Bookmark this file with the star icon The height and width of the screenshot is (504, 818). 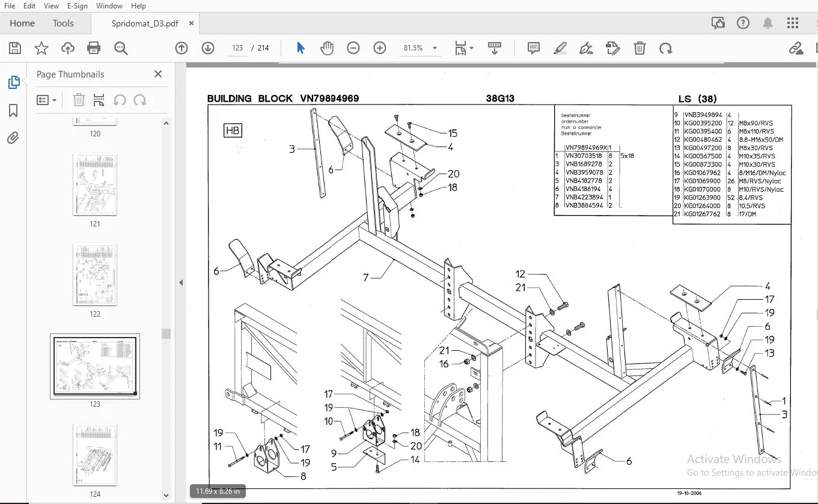(x=41, y=48)
